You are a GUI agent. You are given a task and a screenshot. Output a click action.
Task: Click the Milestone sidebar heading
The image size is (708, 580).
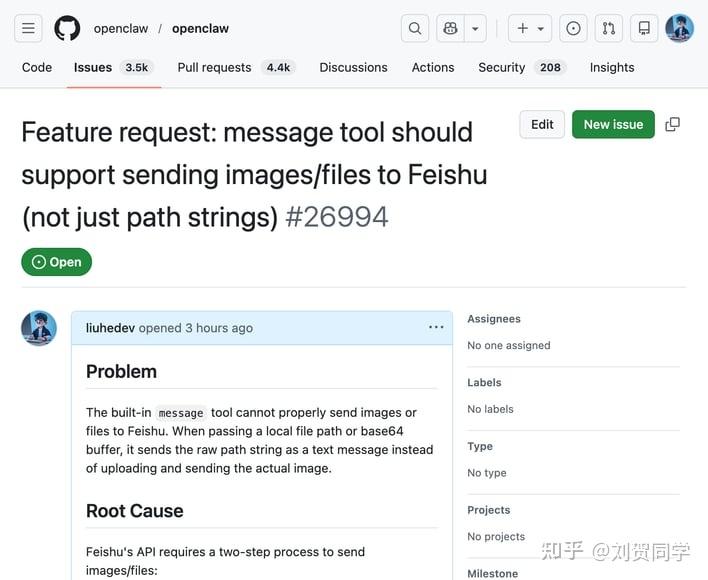493,573
